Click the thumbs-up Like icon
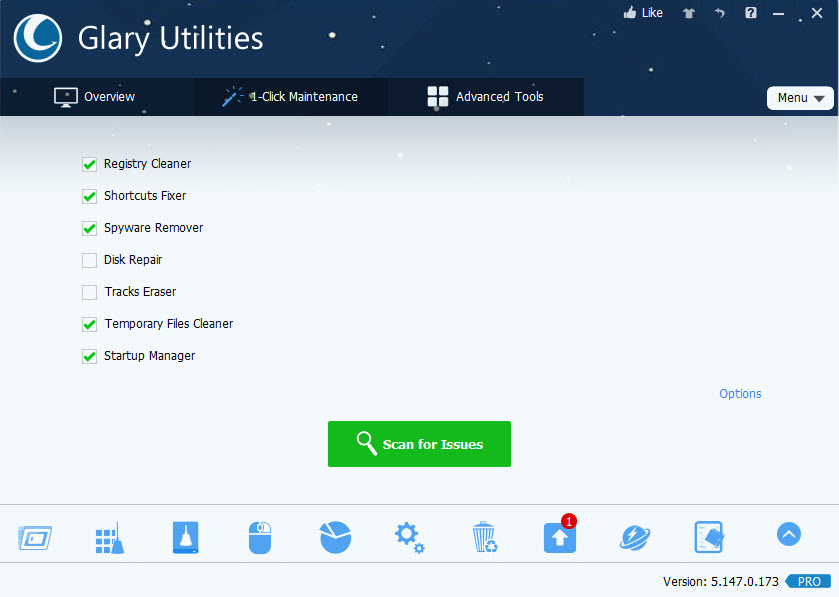 [630, 13]
